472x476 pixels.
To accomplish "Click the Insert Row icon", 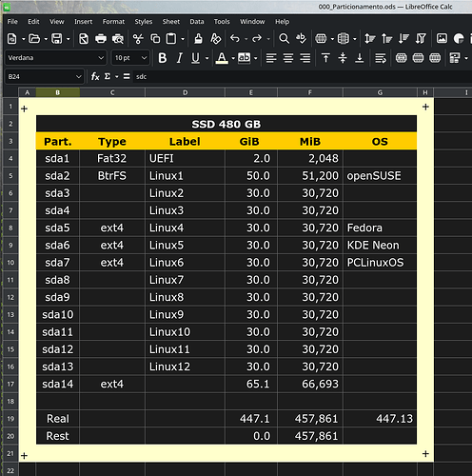I will click(x=321, y=39).
